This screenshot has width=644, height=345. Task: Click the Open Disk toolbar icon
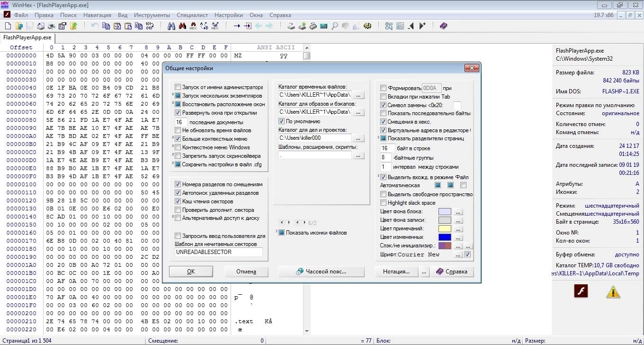(291, 26)
